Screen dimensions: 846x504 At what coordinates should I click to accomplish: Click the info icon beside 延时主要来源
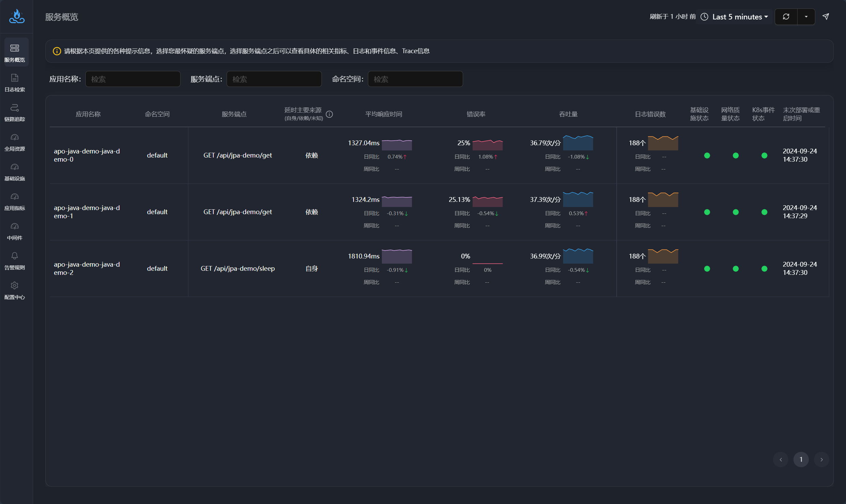[329, 114]
